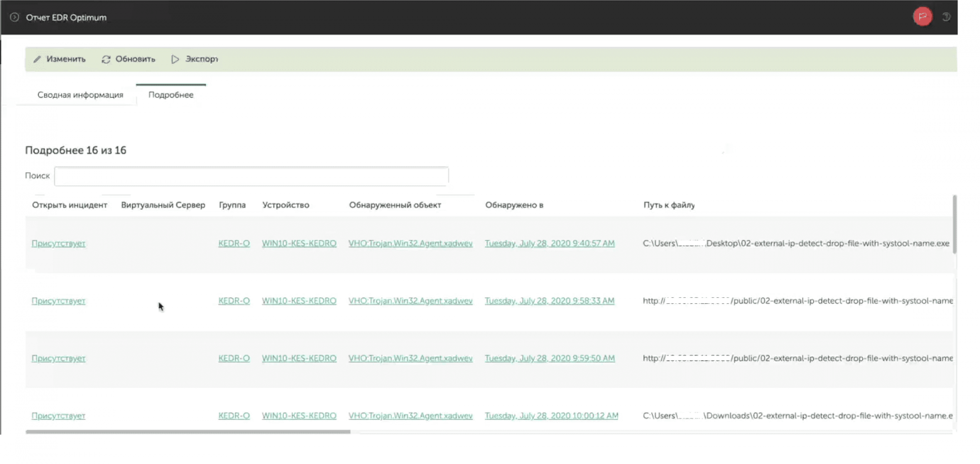Viewport: 980px width, 464px height.
Task: Click the Изменить pencil icon
Action: coord(37,59)
